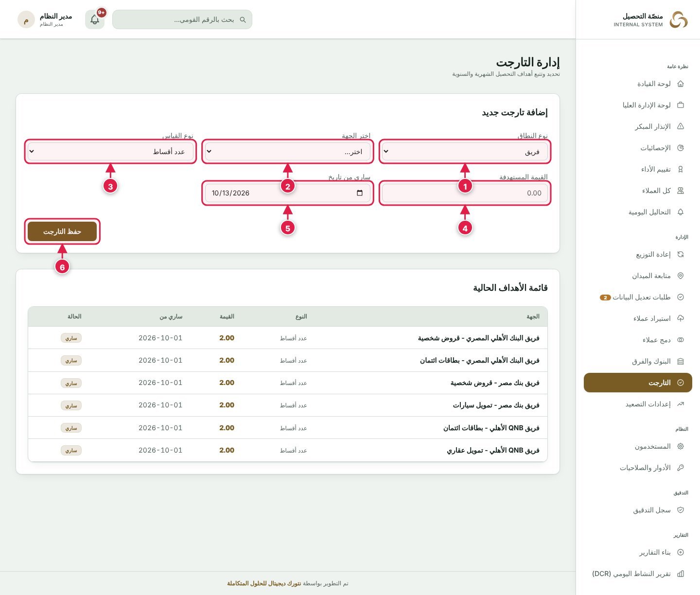Viewport: 700px width, 595px height.
Task: Click the search magnifier icon
Action: click(x=243, y=20)
